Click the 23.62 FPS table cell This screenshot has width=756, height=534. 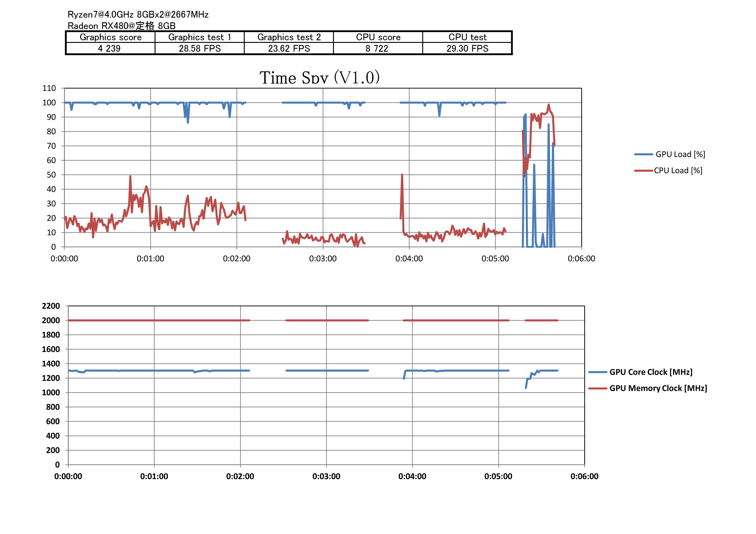click(289, 48)
